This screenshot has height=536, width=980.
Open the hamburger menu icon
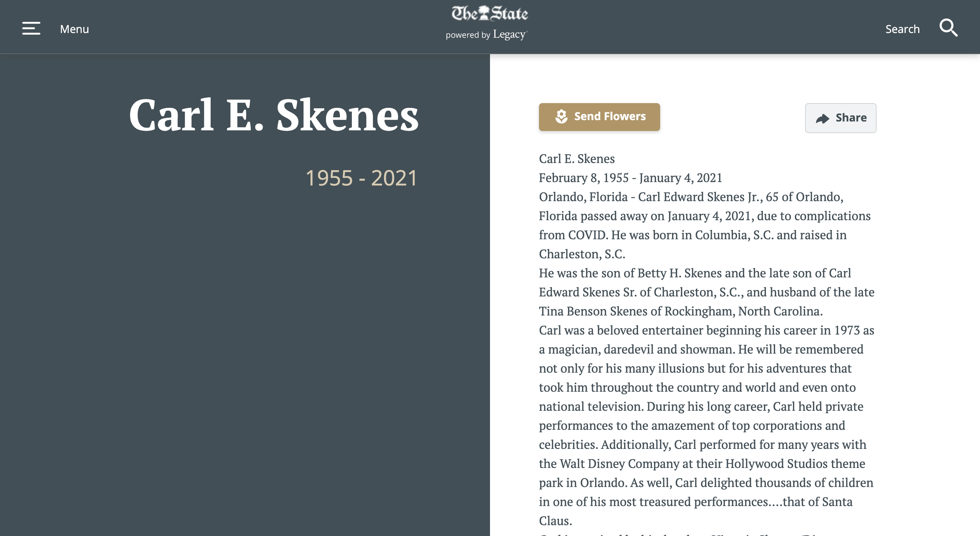[x=31, y=29]
